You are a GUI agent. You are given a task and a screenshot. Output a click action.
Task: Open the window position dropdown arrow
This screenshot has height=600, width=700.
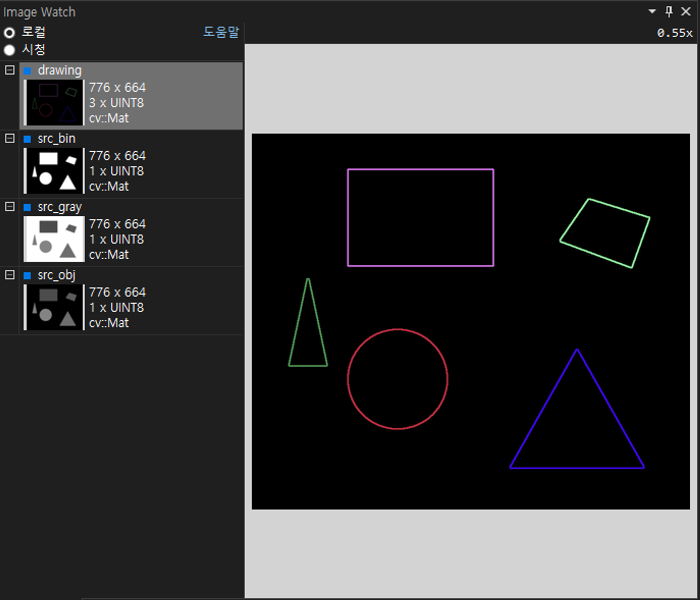652,11
